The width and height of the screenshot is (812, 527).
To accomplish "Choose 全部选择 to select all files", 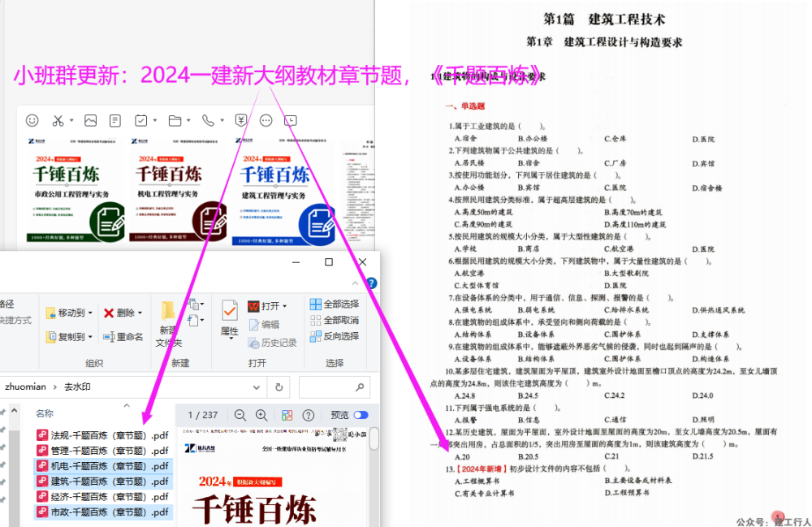I will click(334, 304).
